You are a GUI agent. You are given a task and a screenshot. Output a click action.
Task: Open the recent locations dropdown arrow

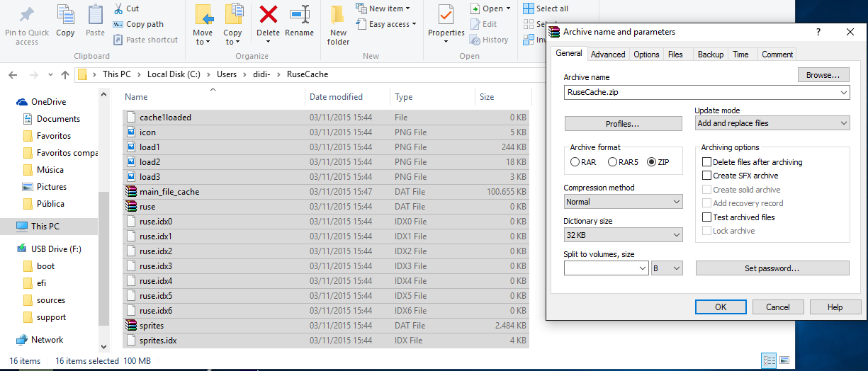[50, 74]
